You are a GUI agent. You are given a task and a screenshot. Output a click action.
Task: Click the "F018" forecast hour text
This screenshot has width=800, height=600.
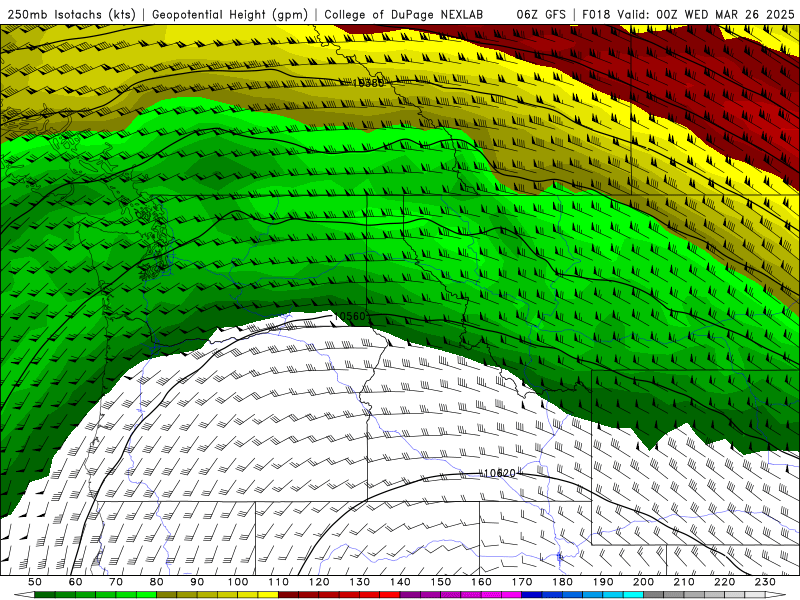597,14
